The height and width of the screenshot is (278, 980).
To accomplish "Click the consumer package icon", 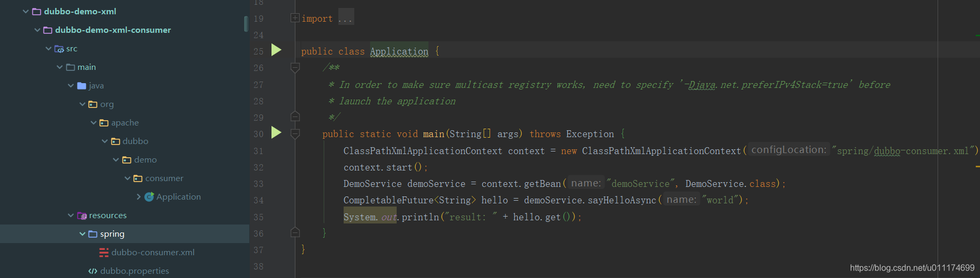I will pos(138,178).
